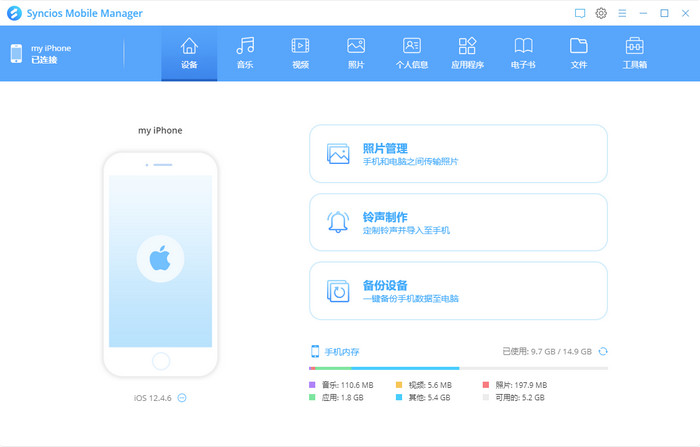Open the 工具箱 toolbox tab

[x=634, y=54]
